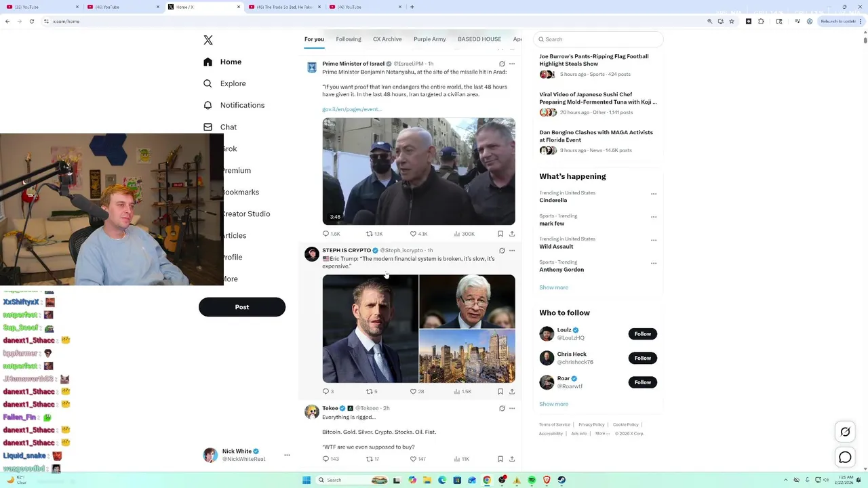
Task: Share the STEPH IS CRYPTO post
Action: (512, 391)
